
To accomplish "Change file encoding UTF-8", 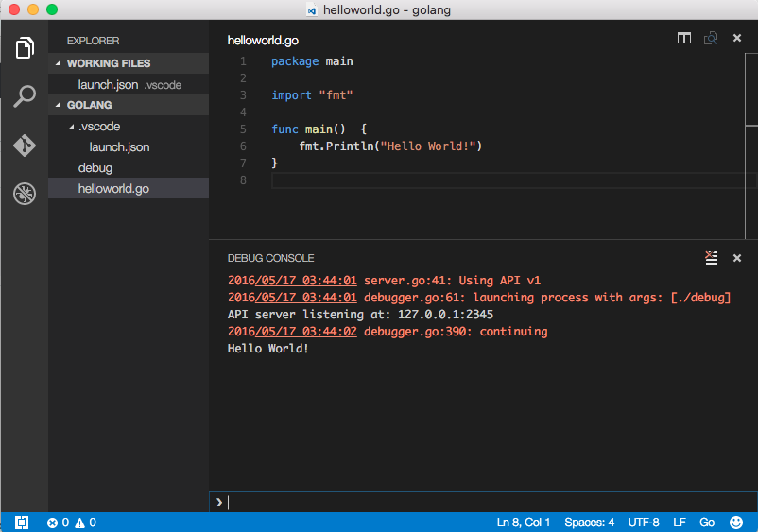I will click(x=644, y=523).
